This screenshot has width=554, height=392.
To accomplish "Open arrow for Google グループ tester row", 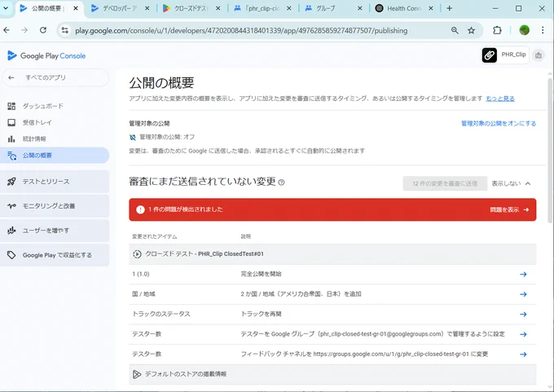I will [x=523, y=334].
